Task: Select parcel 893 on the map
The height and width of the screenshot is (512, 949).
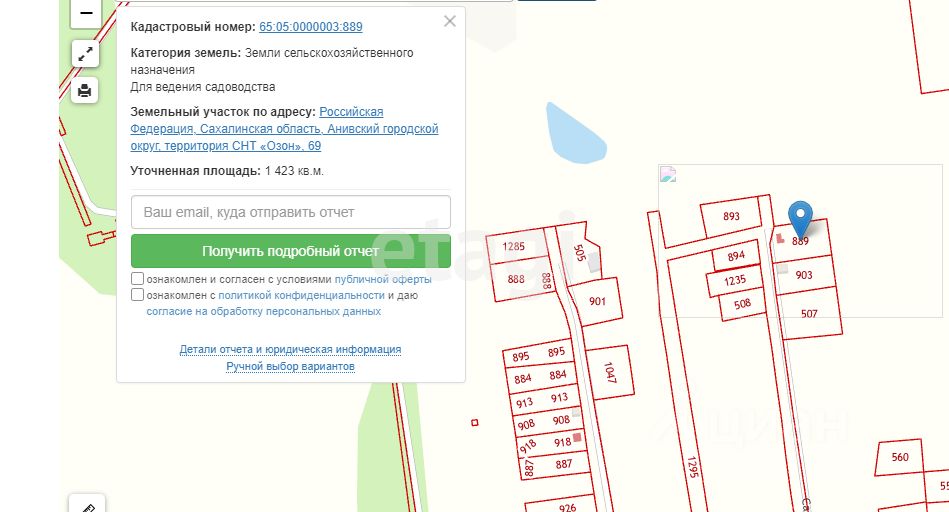Action: [731, 216]
